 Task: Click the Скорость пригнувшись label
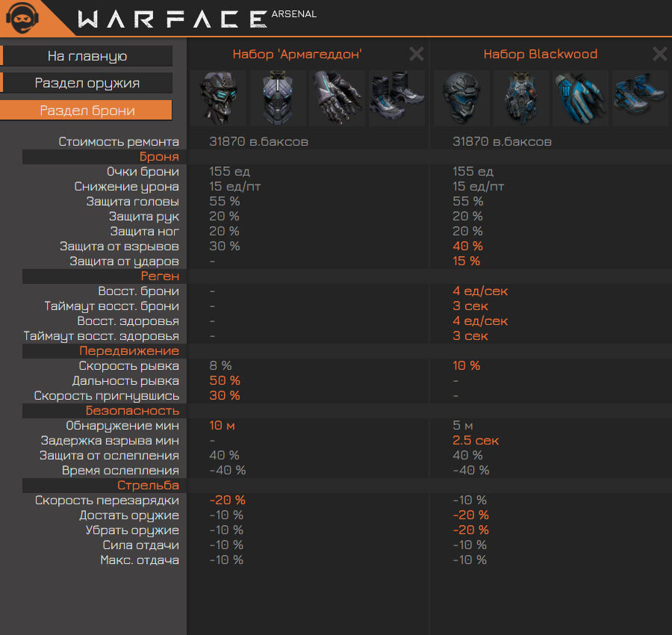(x=107, y=396)
